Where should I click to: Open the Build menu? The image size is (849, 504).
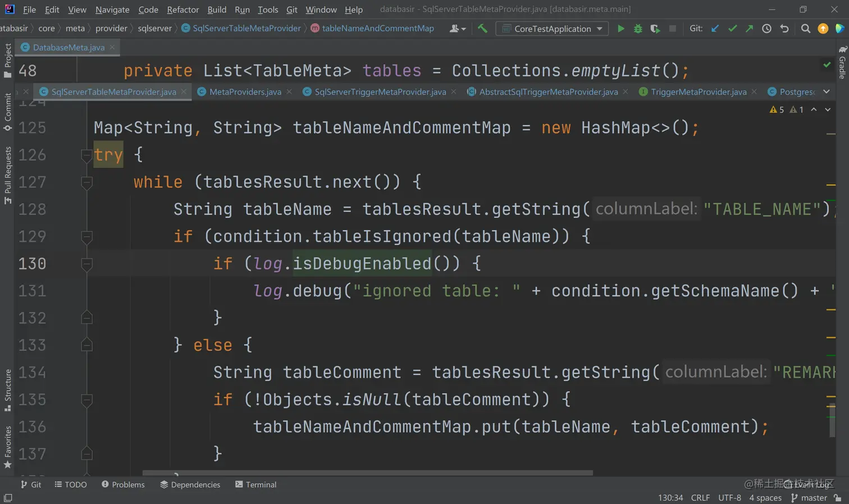tap(217, 10)
